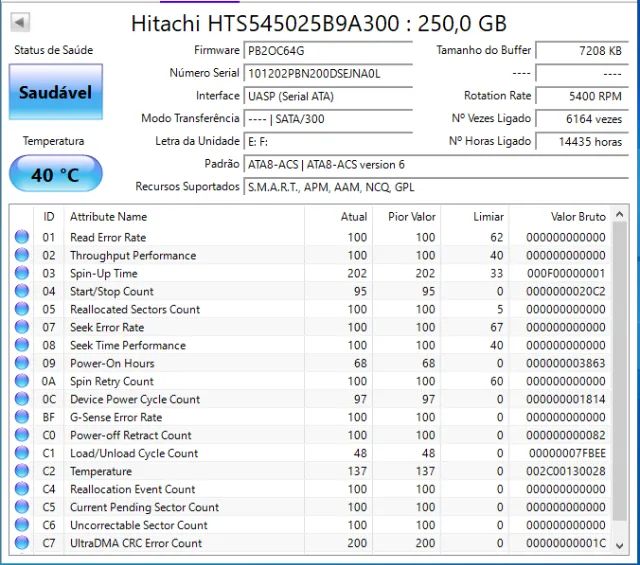
Task: Click the Interface field UASP (Serial ATA)
Action: coord(328,96)
